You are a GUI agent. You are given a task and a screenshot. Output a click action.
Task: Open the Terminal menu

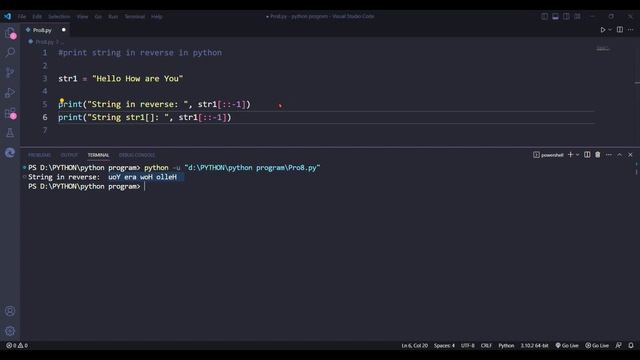pyautogui.click(x=135, y=17)
